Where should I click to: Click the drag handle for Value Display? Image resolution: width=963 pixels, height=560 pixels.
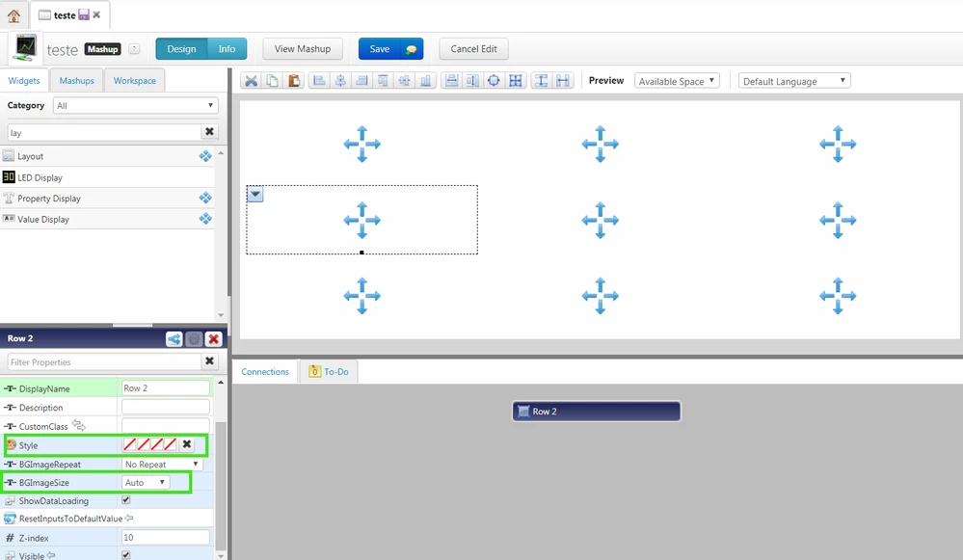(205, 219)
